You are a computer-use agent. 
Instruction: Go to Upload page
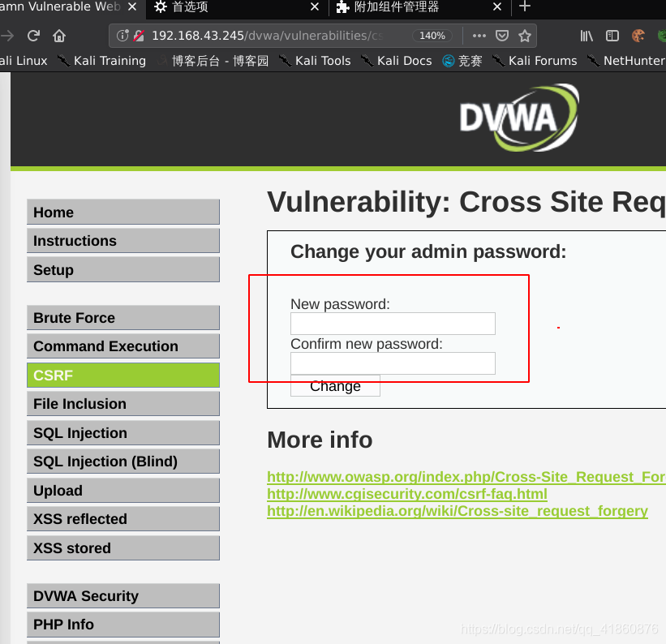123,490
